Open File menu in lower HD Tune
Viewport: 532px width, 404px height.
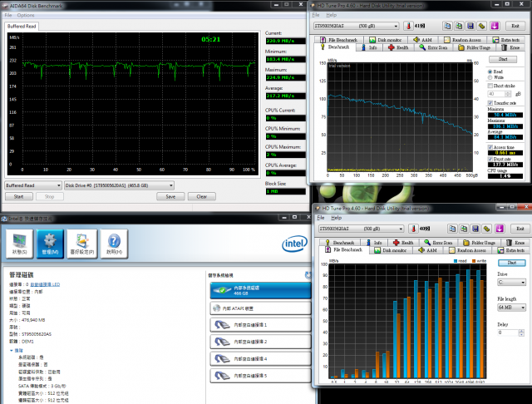coord(321,218)
